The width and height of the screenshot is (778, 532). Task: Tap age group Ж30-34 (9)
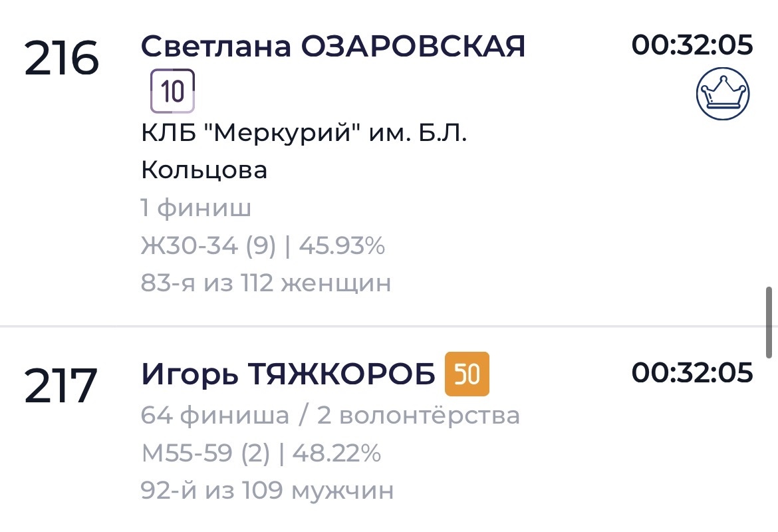pyautogui.click(x=208, y=247)
